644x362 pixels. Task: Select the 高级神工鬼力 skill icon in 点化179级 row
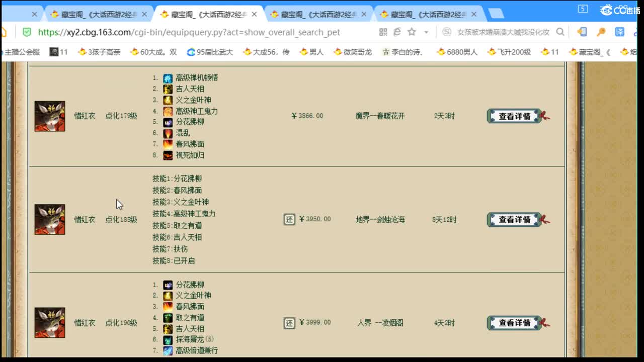point(168,111)
